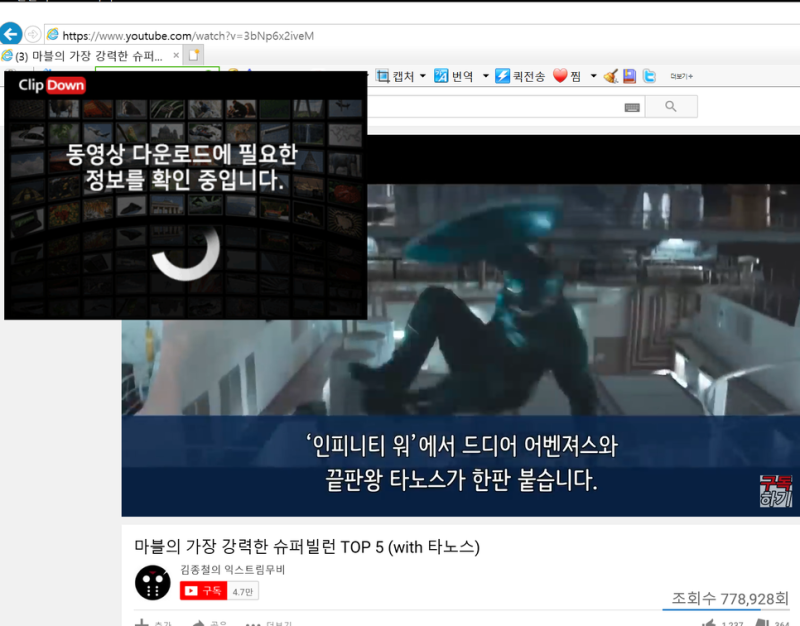Click the red 구독 subscribe button
800x626 pixels.
pyautogui.click(x=203, y=591)
